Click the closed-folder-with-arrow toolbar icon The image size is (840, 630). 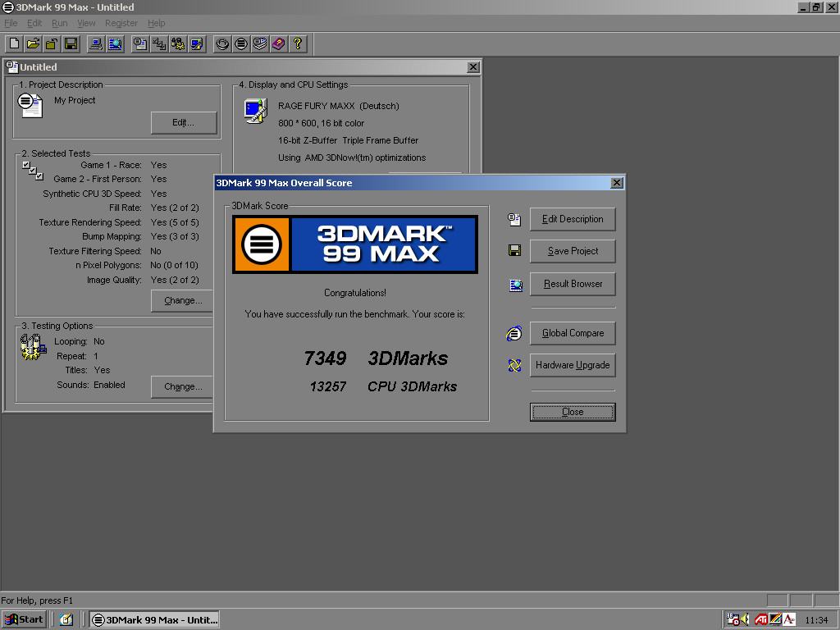[52, 44]
